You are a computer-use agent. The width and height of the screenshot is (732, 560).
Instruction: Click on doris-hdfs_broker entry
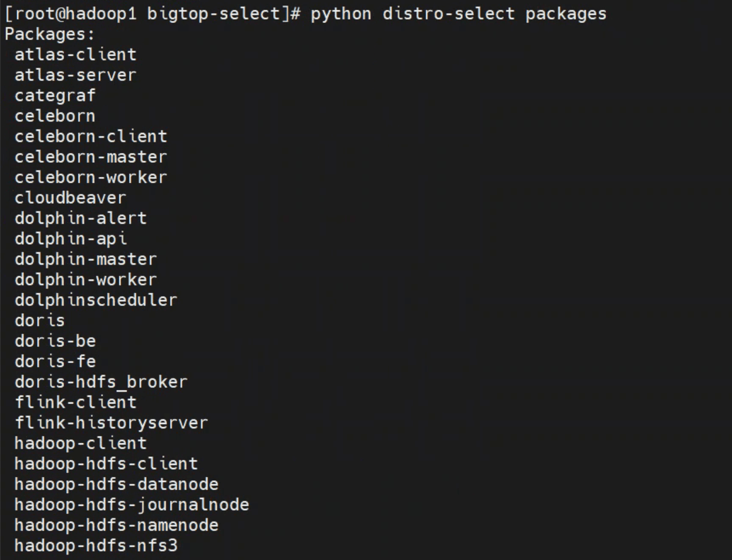[x=101, y=382]
